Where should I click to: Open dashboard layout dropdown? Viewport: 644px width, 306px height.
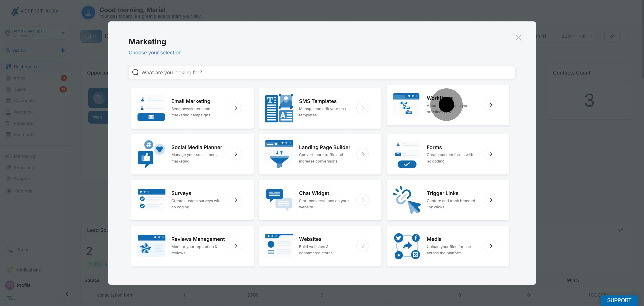(91, 36)
